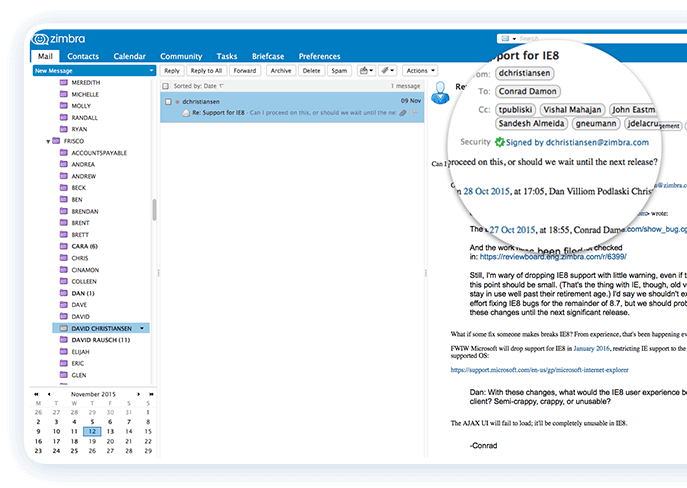Open the Mail tab
Image resolution: width=687 pixels, height=488 pixels.
tap(45, 56)
